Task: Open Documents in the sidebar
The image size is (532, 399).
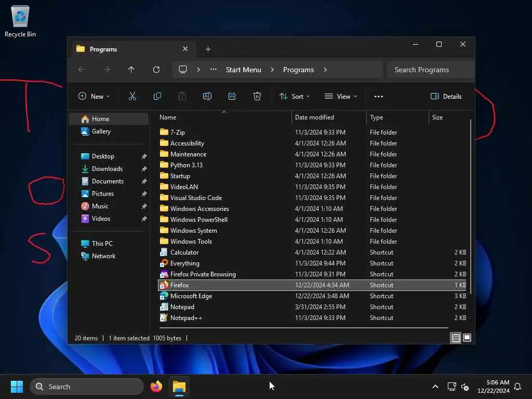Action: 109,181
